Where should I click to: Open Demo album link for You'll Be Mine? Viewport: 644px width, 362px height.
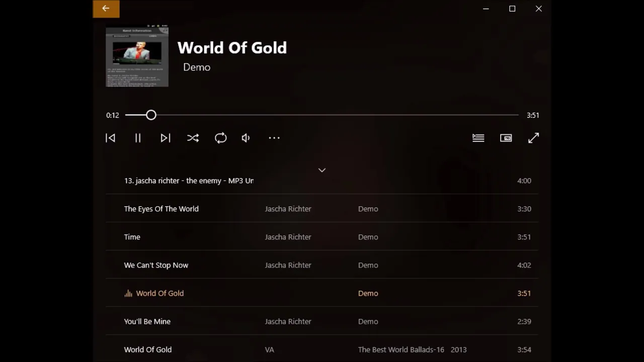pyautogui.click(x=368, y=321)
